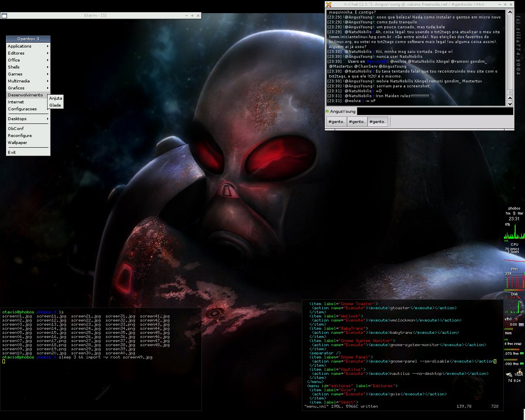525x420 pixels.
Task: Click the Eterm - [5] title bar text
Action: tap(95, 16)
